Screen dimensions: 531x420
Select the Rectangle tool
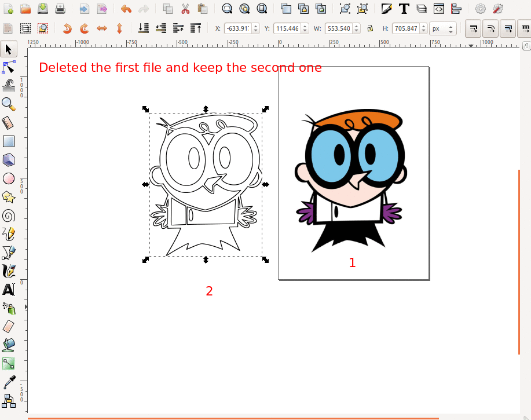pyautogui.click(x=9, y=141)
